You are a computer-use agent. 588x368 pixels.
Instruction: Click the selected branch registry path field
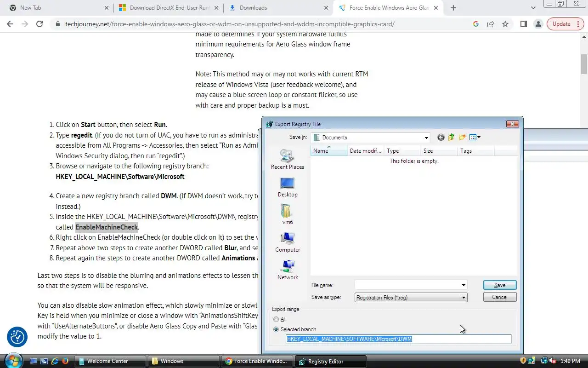(398, 339)
